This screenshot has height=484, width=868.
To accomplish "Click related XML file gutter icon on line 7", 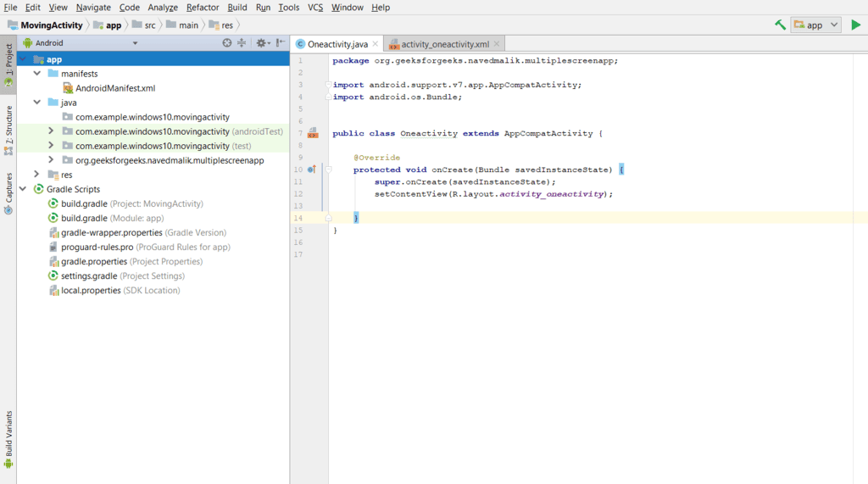I will [x=313, y=133].
